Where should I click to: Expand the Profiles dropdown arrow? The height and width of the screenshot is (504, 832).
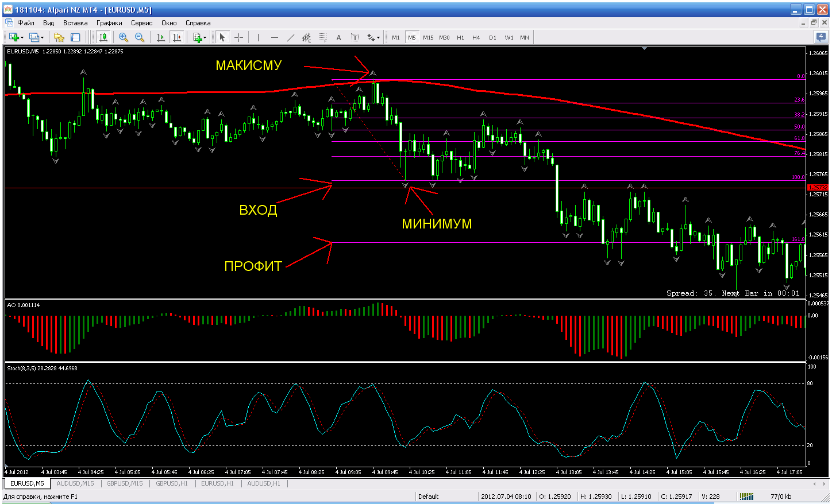click(43, 38)
